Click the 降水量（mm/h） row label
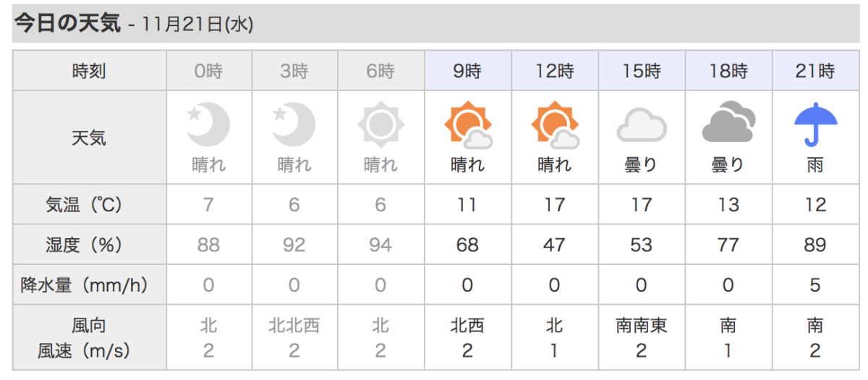868x380 pixels. click(x=89, y=285)
